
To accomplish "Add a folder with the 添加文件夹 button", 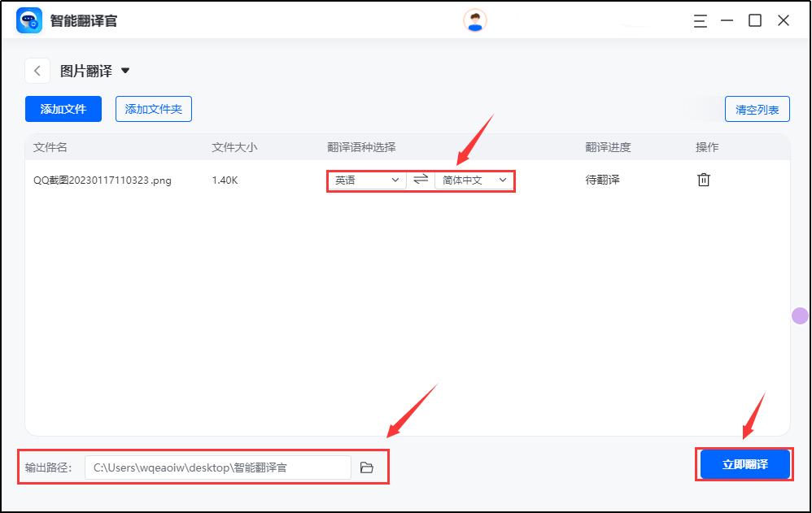I will pyautogui.click(x=153, y=109).
